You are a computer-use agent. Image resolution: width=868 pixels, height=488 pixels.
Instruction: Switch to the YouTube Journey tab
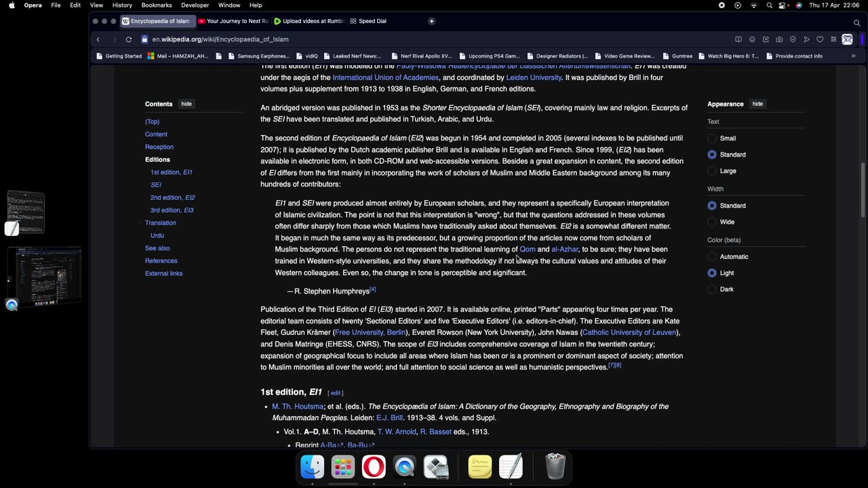[233, 21]
